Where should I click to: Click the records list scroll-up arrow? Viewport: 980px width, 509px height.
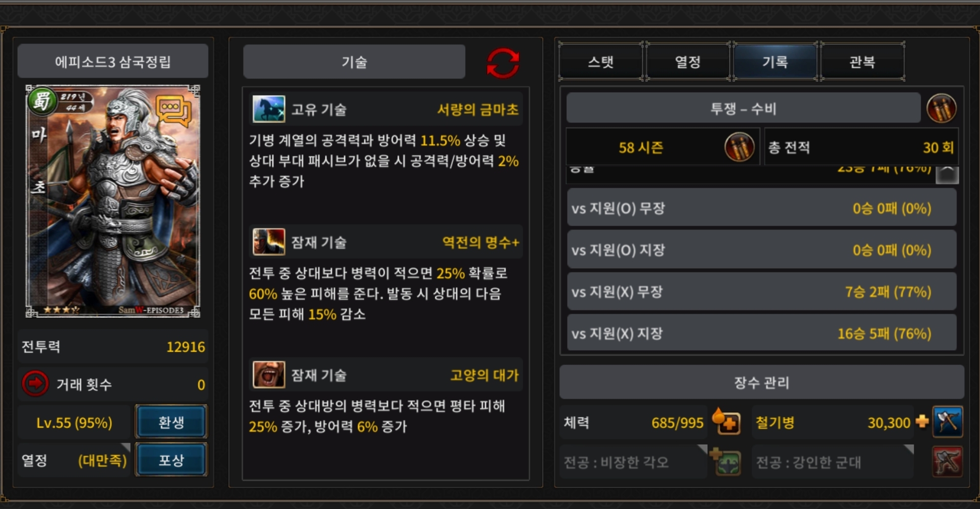(947, 174)
